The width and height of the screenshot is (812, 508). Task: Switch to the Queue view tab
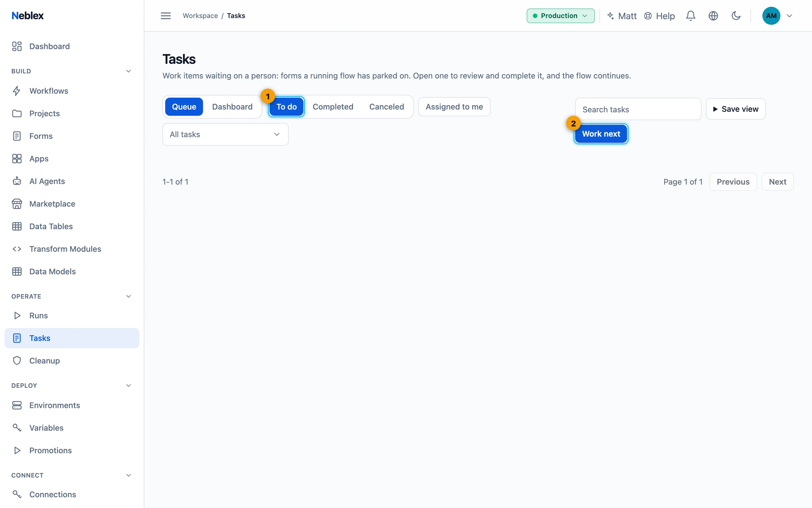[184, 107]
